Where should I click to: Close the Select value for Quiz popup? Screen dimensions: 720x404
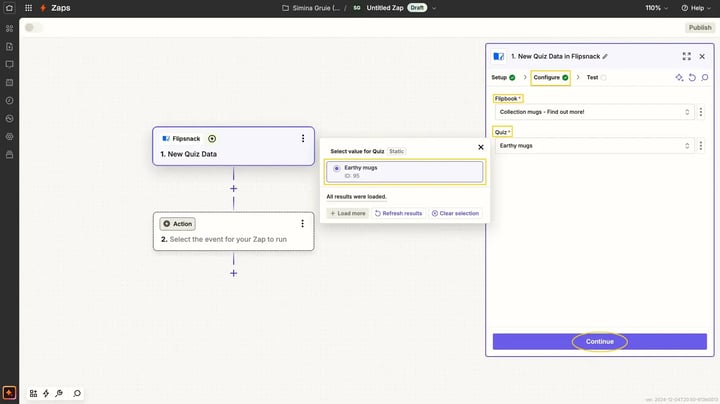[481, 147]
